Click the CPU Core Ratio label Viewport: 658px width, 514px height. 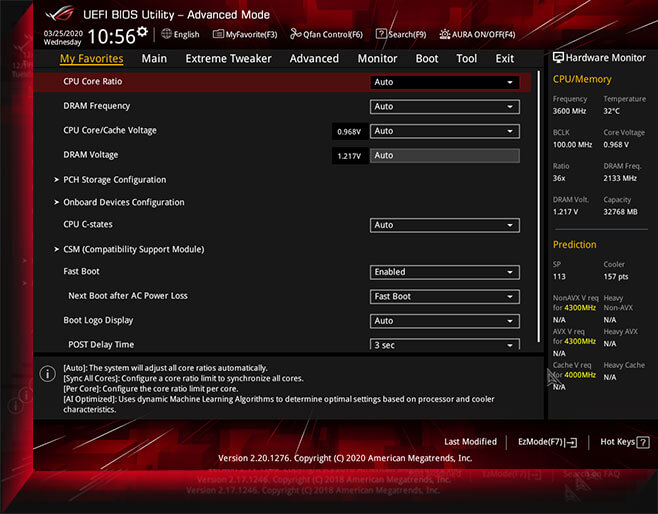pos(93,81)
